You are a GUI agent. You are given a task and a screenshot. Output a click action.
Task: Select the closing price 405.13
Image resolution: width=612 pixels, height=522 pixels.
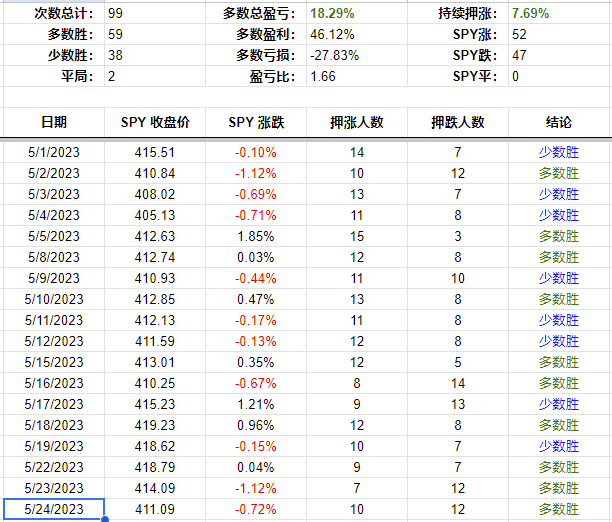pyautogui.click(x=155, y=215)
